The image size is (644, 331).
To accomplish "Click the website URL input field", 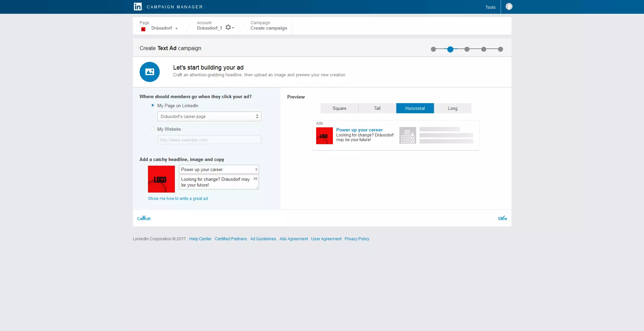I will point(209,140).
